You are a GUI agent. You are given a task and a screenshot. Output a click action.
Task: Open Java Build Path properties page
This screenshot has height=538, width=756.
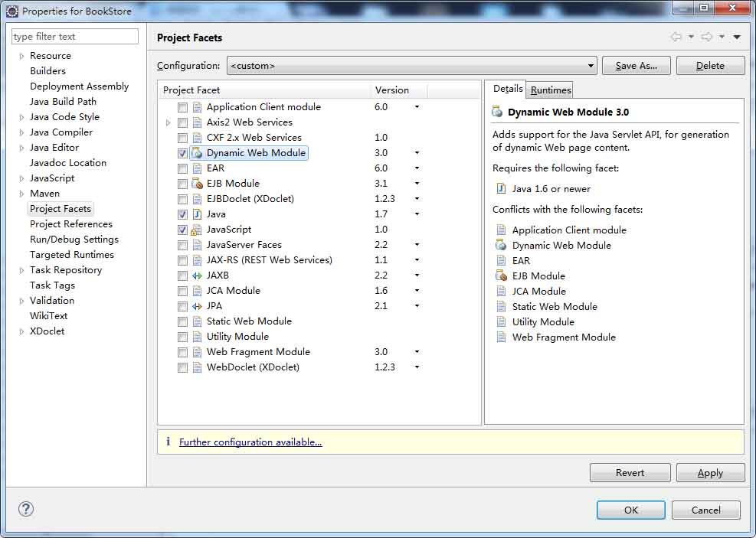[63, 101]
